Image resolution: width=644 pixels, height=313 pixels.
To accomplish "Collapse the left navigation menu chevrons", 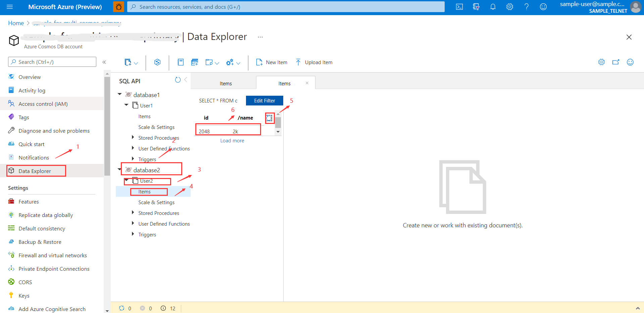I will [104, 62].
